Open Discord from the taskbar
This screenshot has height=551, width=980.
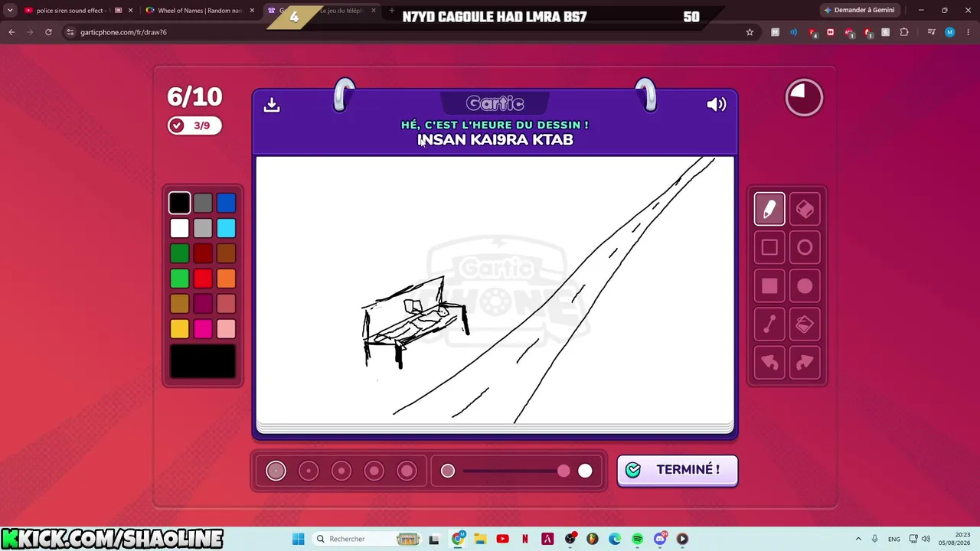click(660, 539)
